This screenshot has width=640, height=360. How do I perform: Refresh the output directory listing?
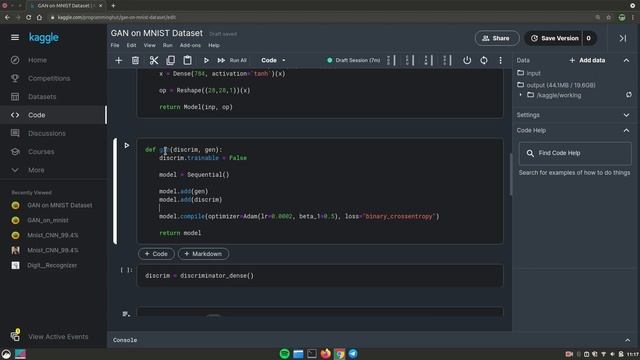coord(629,95)
